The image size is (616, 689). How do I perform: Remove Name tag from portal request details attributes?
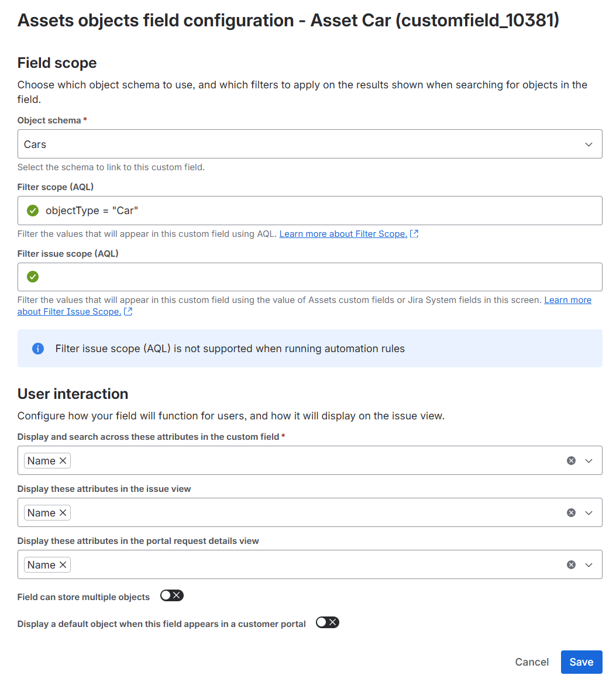coord(63,565)
